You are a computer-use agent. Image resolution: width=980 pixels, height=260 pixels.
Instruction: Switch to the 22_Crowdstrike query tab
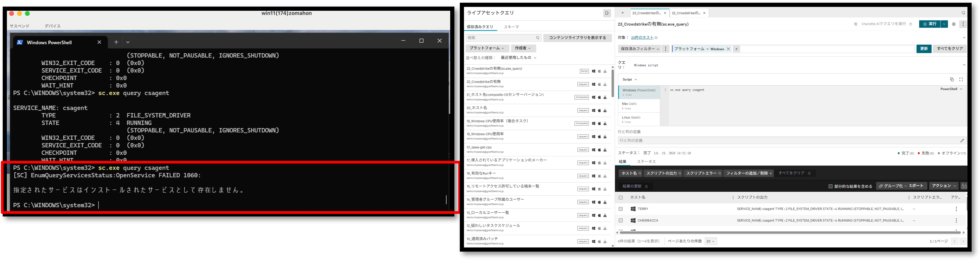(x=686, y=13)
